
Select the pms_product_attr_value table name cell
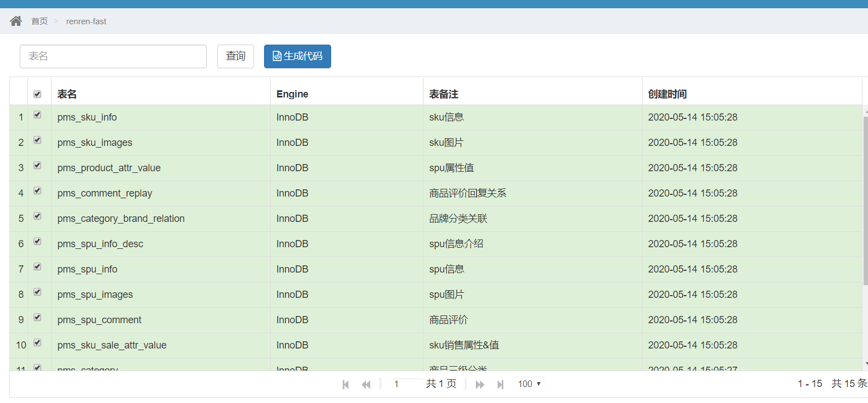click(161, 168)
